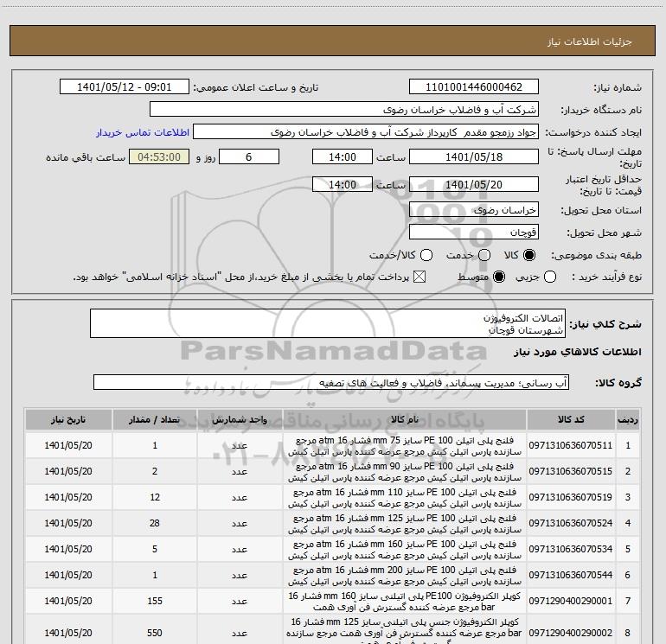Click the buyer name field شرکت آب و فاضلاب

coord(344,110)
